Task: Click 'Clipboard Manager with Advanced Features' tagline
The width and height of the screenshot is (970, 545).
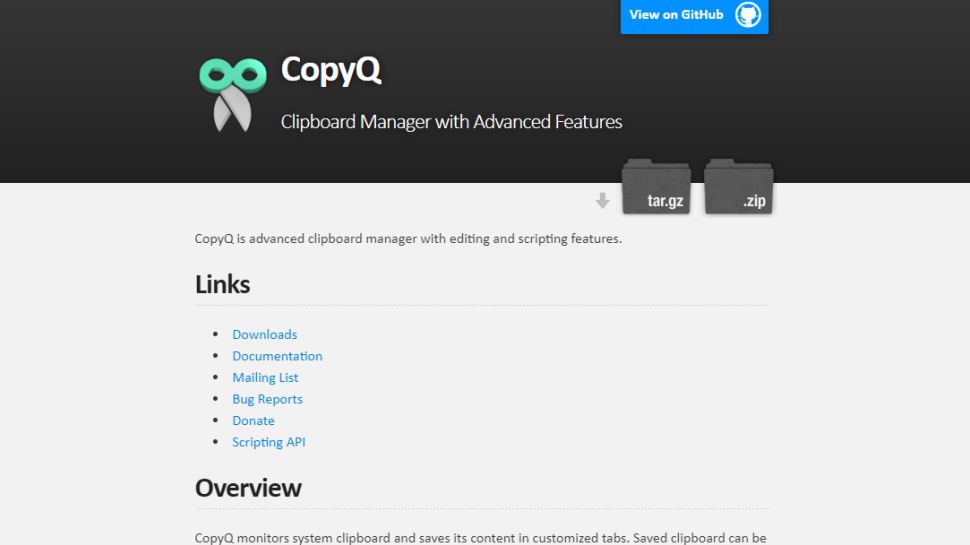Action: 451,122
